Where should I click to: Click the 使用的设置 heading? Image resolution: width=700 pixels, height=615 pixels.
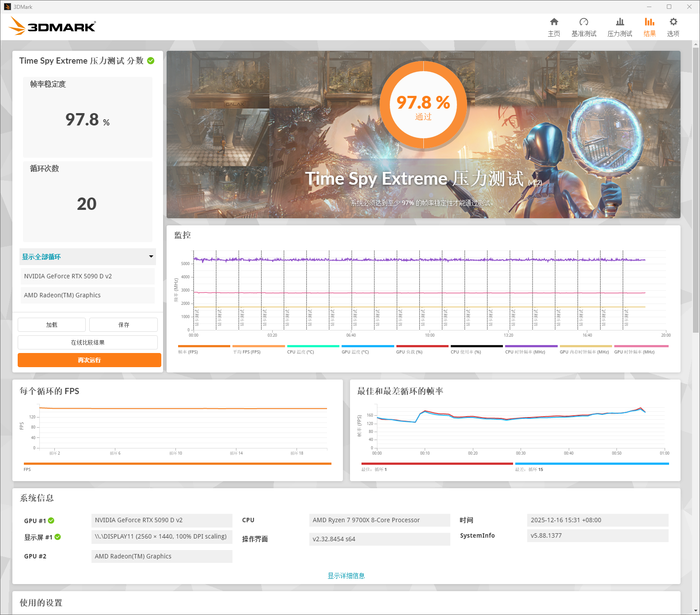[x=41, y=603]
